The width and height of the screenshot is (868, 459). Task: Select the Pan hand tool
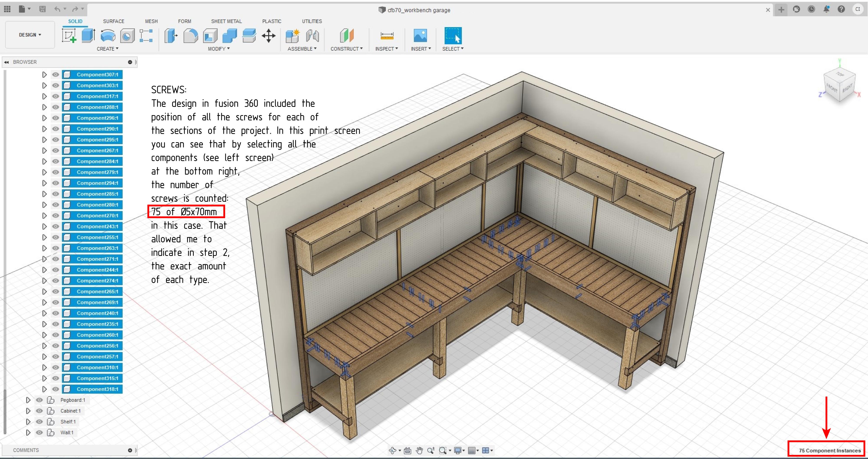pyautogui.click(x=419, y=450)
